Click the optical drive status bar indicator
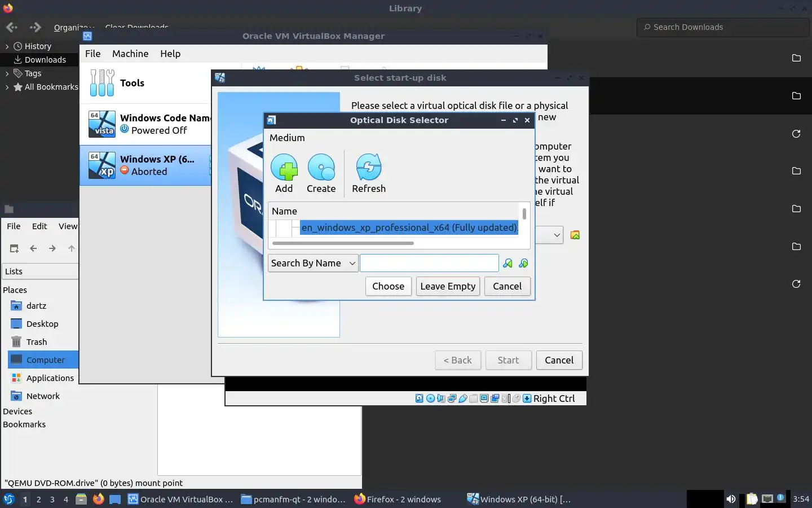 tap(430, 398)
